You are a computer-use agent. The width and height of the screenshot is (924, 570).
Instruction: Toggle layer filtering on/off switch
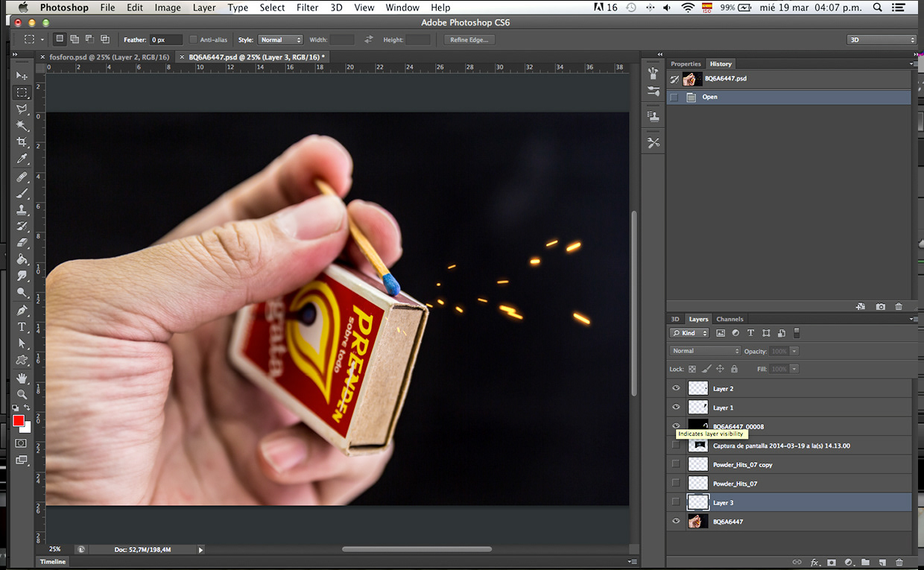tap(796, 333)
